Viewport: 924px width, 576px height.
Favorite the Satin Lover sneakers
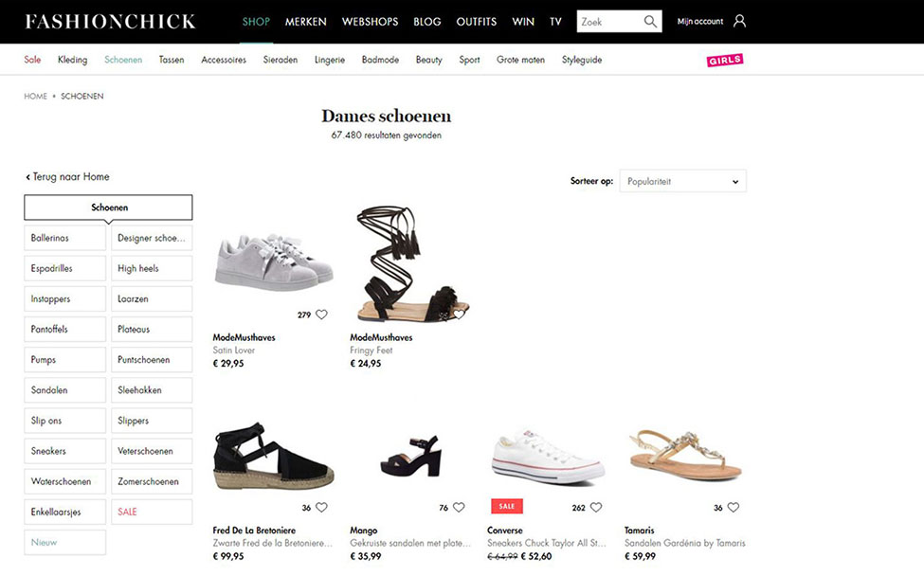click(321, 315)
